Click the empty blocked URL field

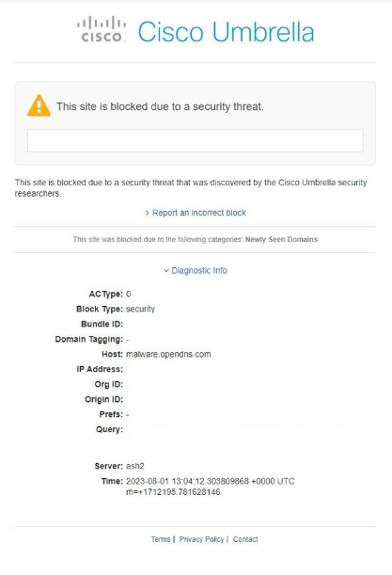point(196,140)
